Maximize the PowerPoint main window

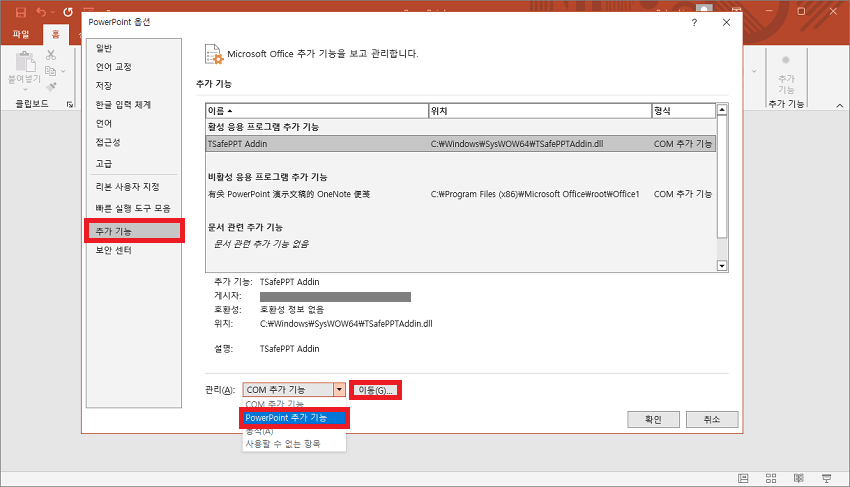(801, 11)
